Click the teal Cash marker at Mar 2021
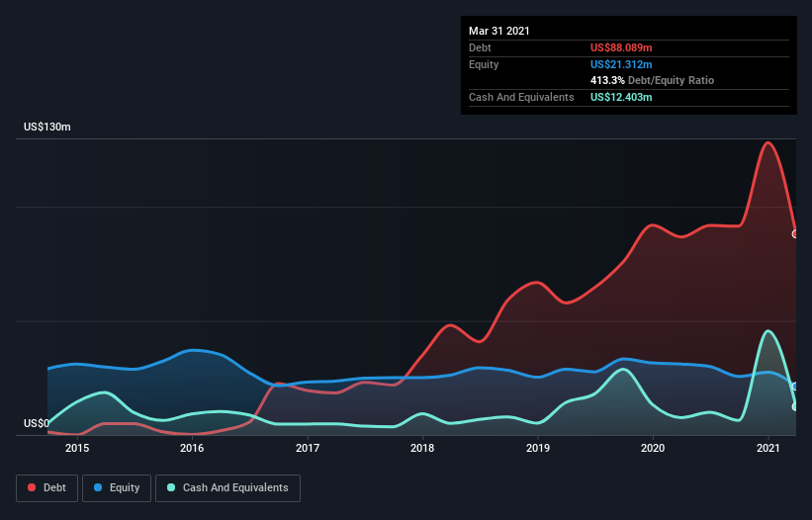The image size is (812, 520). (795, 406)
